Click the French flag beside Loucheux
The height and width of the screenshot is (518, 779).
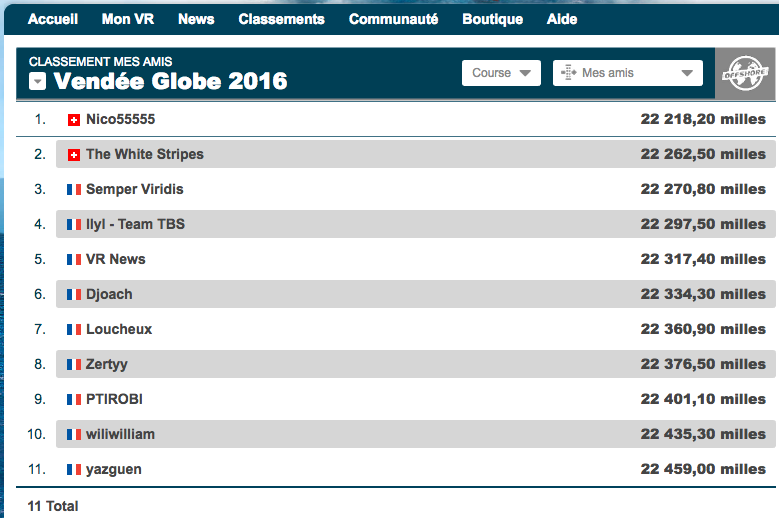(73, 330)
